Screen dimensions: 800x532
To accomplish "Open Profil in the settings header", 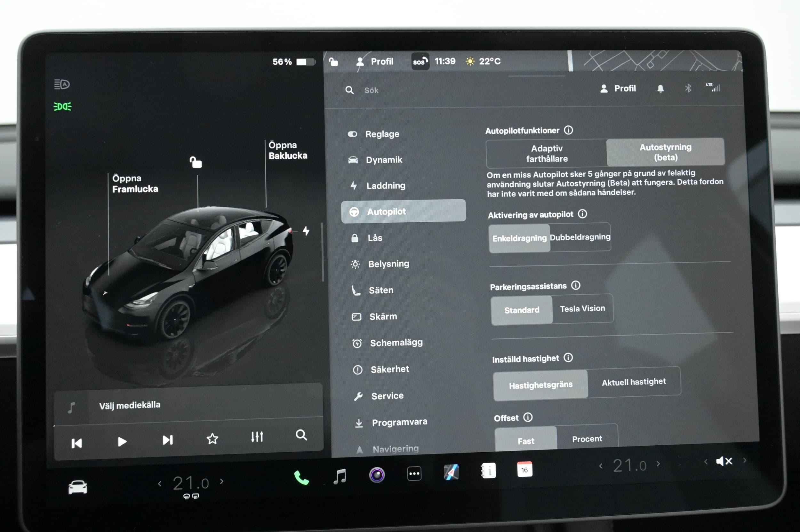I will (618, 89).
